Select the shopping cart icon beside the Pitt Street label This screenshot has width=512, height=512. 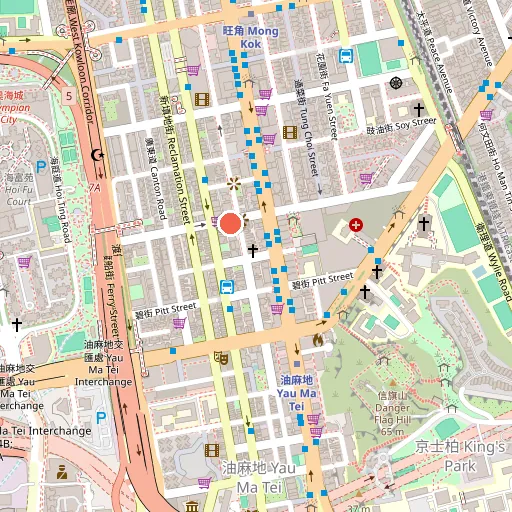(179, 323)
